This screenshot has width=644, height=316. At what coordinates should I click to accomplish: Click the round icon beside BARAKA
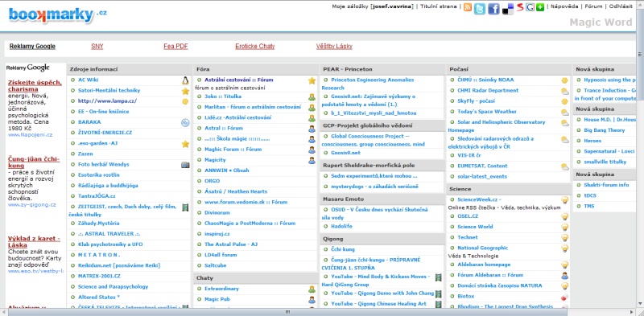tap(185, 122)
